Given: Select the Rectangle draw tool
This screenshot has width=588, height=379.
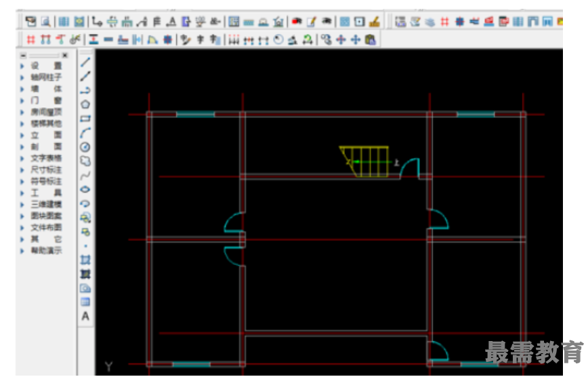Looking at the screenshot, I should click(85, 119).
